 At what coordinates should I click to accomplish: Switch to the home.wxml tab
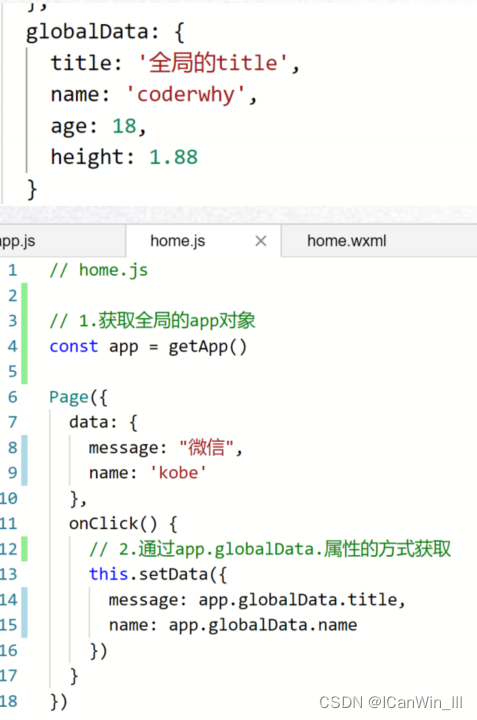coord(347,241)
